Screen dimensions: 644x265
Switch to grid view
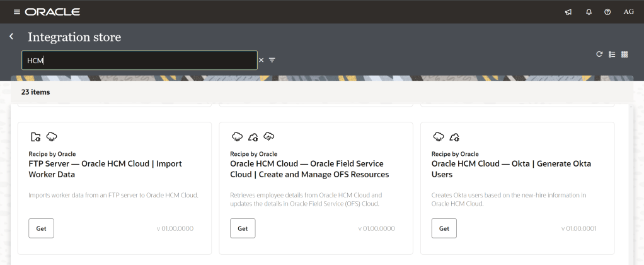pos(624,54)
